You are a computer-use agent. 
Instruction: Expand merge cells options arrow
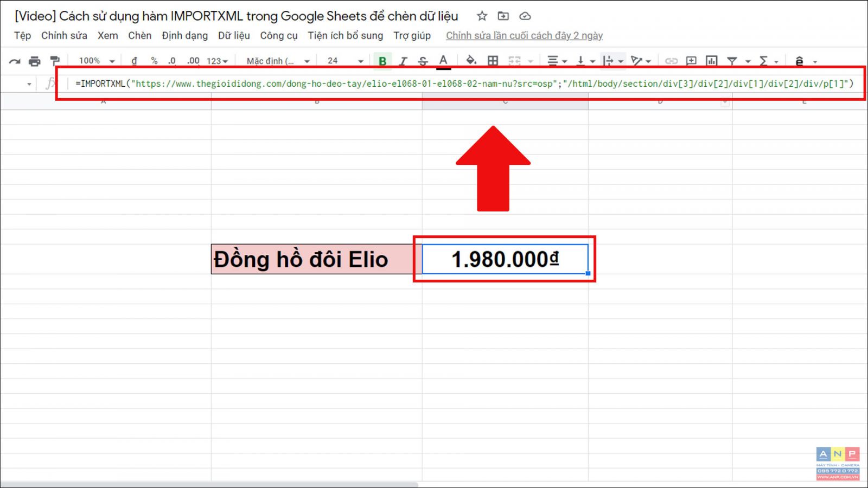pyautogui.click(x=531, y=61)
